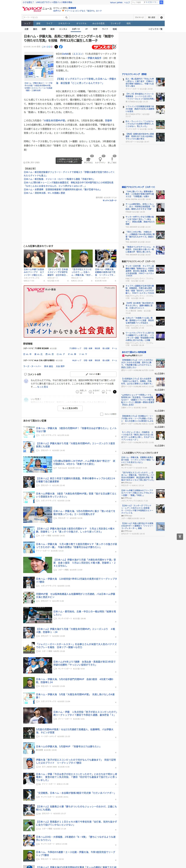The image size is (186, 868).
Task: Open the MLBトップ link
Action: (76, 360)
